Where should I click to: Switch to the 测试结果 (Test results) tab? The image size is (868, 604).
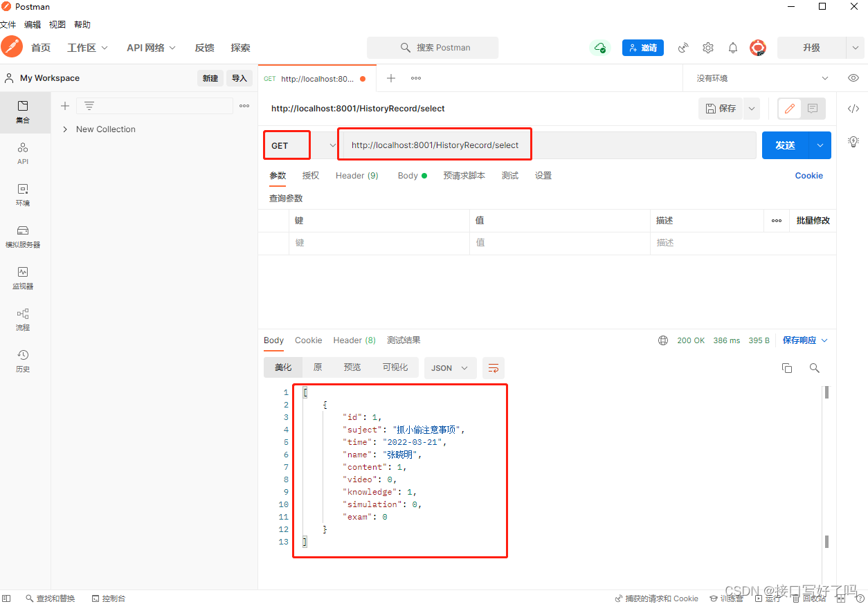[x=404, y=340]
